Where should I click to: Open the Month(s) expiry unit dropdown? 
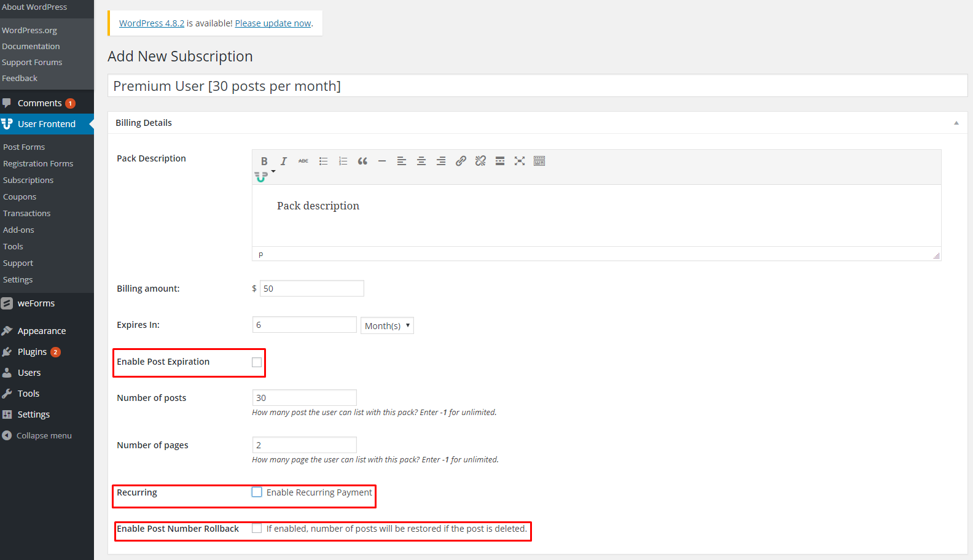click(x=387, y=325)
